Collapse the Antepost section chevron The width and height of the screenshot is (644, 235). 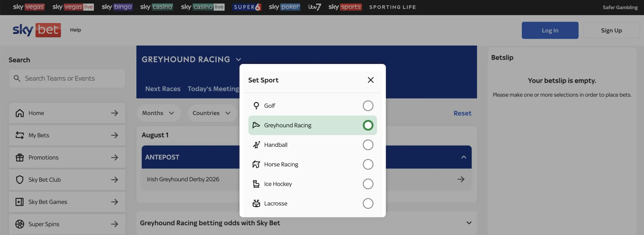(464, 157)
